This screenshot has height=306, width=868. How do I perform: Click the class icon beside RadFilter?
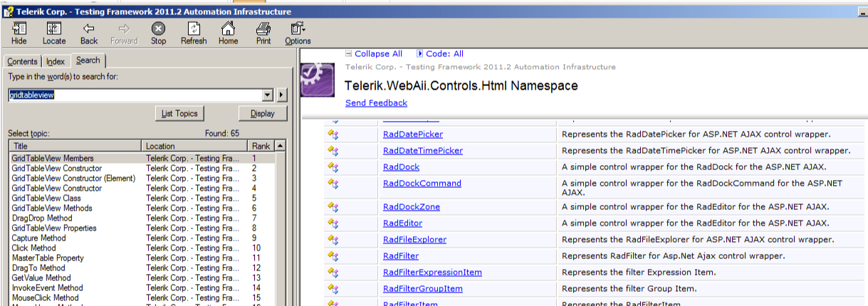click(x=333, y=256)
